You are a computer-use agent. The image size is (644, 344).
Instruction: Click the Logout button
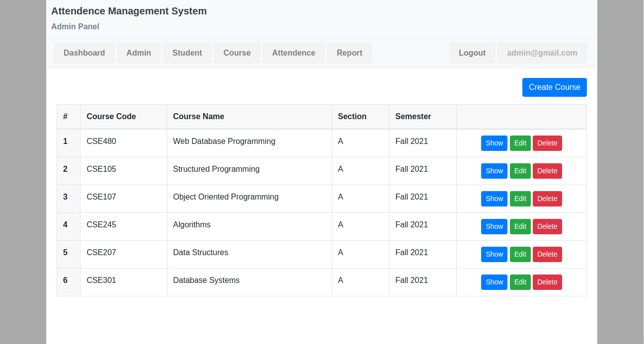point(472,53)
